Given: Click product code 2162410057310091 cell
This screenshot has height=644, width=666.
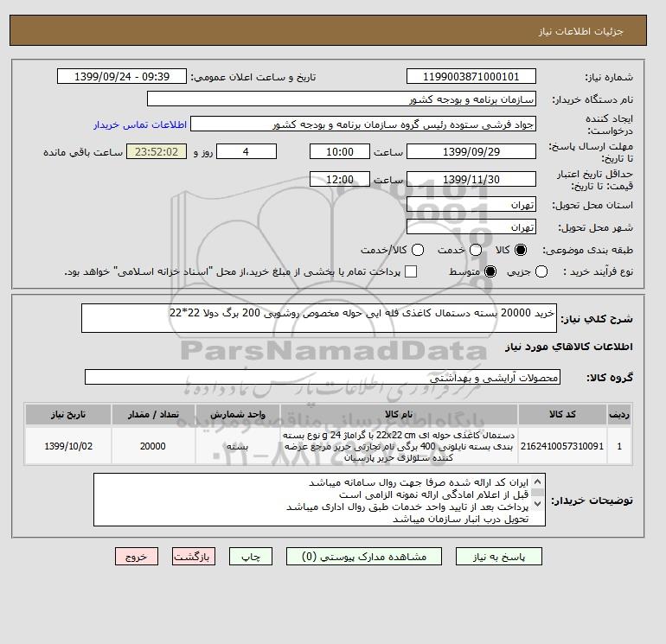Looking at the screenshot, I should point(562,446).
